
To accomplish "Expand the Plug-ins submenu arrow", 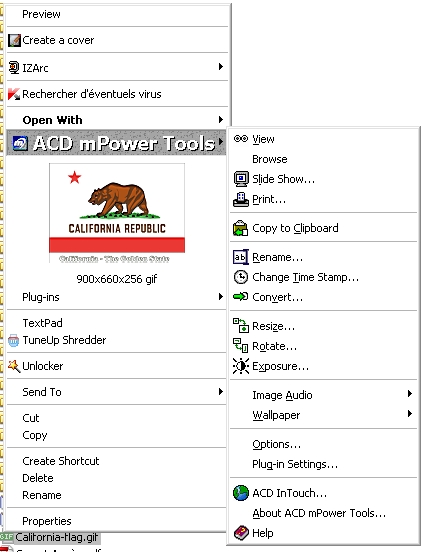I will point(221,296).
